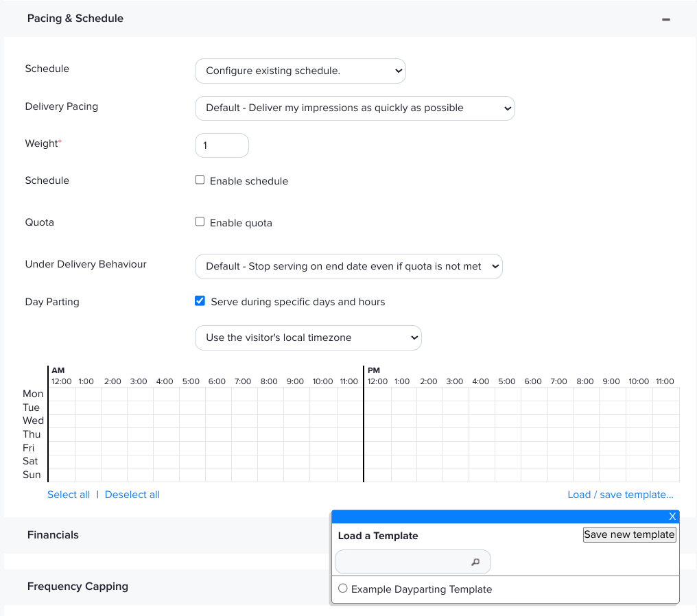697x616 pixels.
Task: Select the Sun 11:00 PM grid cell
Action: tap(666, 475)
